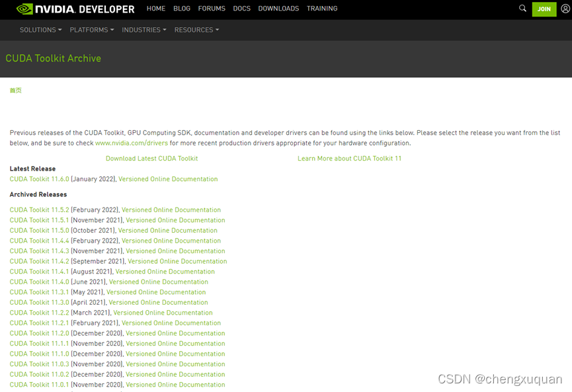Open Versioned Online Documentation for 11.4.1
The height and width of the screenshot is (392, 572).
[x=165, y=272]
